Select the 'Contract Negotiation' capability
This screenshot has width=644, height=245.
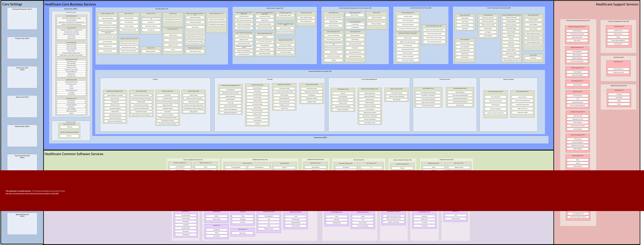click(x=488, y=36)
